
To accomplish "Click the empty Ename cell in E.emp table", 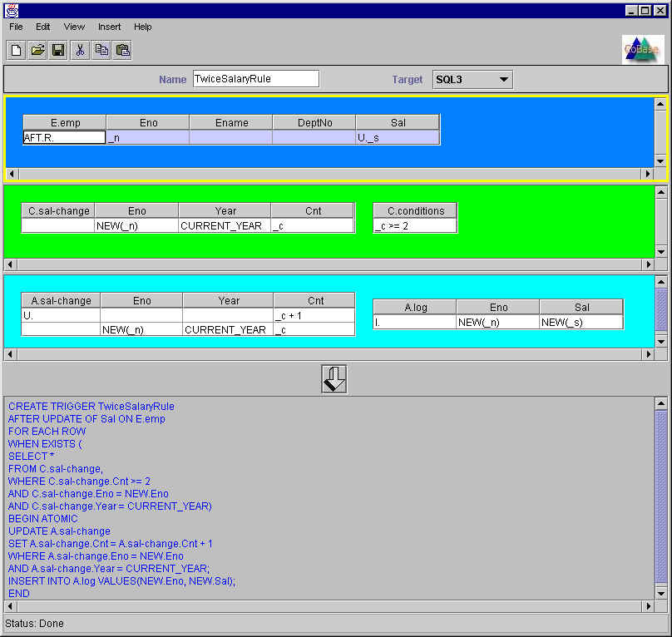I will (x=230, y=137).
